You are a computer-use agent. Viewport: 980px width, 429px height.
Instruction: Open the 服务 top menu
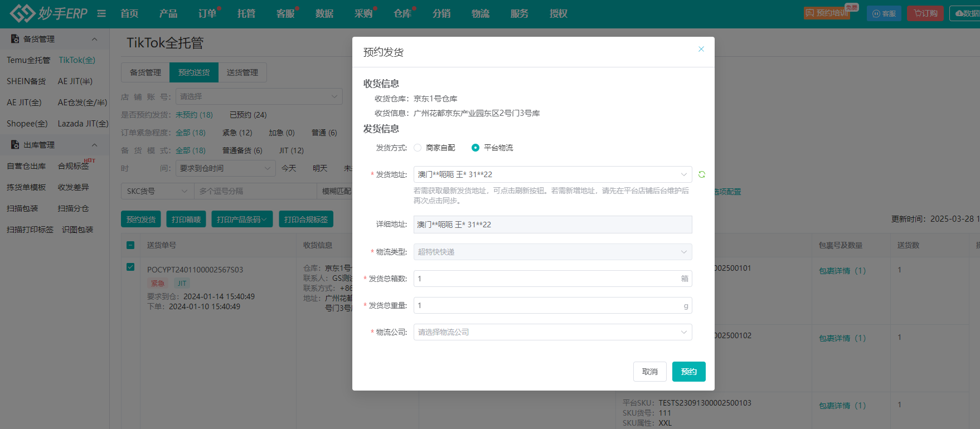coord(520,13)
